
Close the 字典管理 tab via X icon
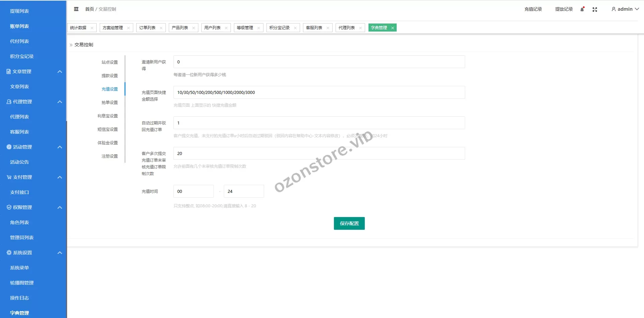393,28
